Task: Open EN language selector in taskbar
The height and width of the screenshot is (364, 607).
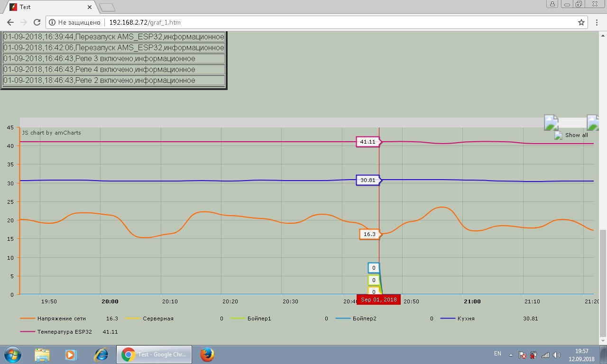Action: tap(497, 354)
